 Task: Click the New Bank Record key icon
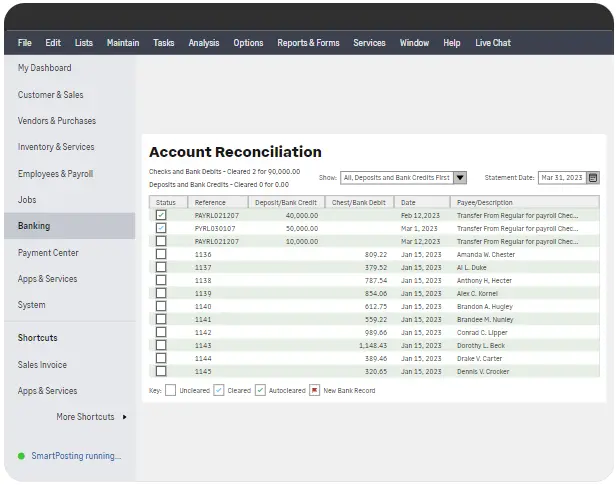[x=313, y=390]
